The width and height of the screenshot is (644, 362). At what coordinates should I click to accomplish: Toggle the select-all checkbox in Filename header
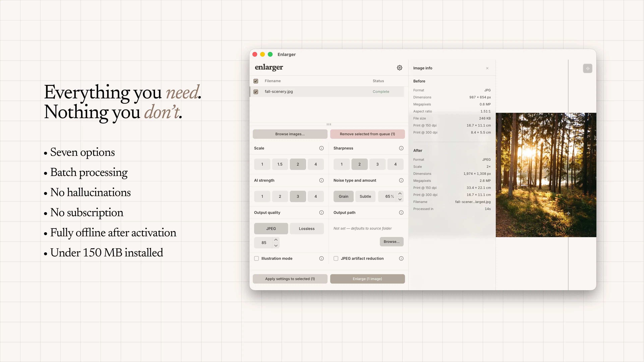[256, 81]
